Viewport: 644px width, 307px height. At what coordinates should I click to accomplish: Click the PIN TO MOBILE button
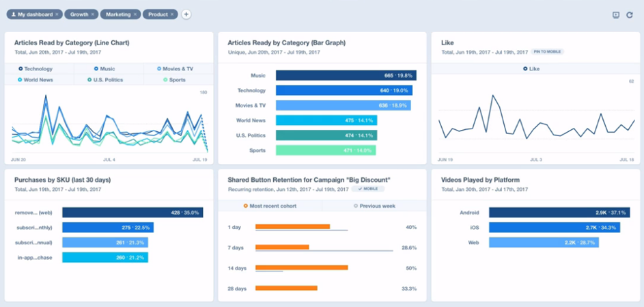[x=548, y=52]
